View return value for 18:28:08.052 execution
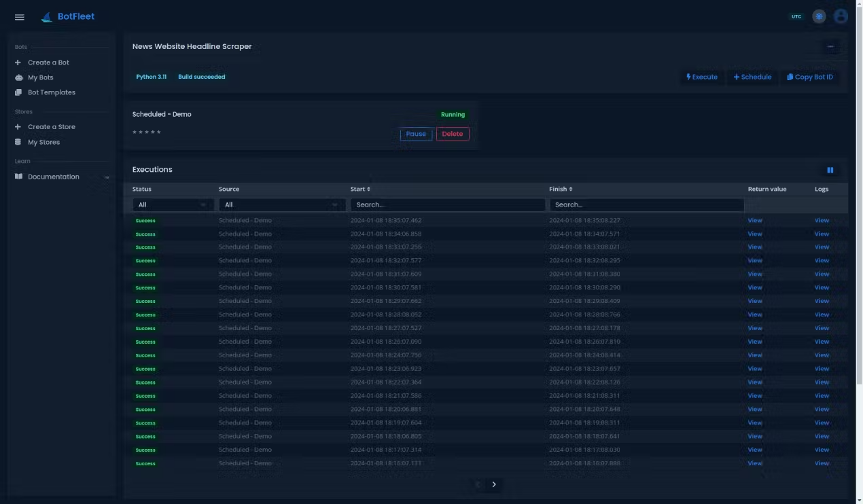 (x=755, y=314)
